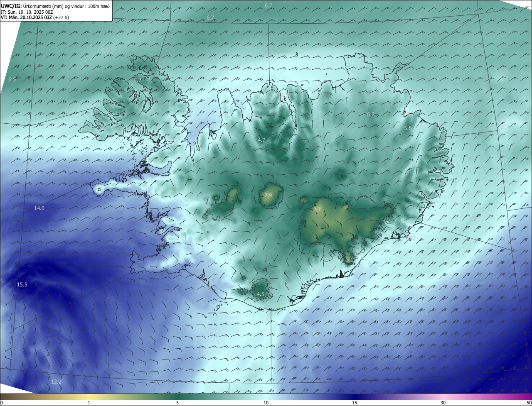Click the 8.3 value label on the map

105,50
